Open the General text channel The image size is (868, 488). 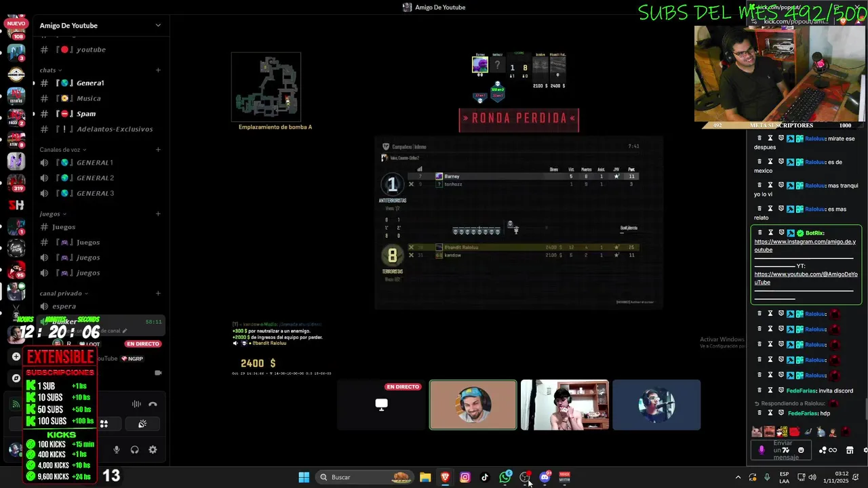point(100,83)
